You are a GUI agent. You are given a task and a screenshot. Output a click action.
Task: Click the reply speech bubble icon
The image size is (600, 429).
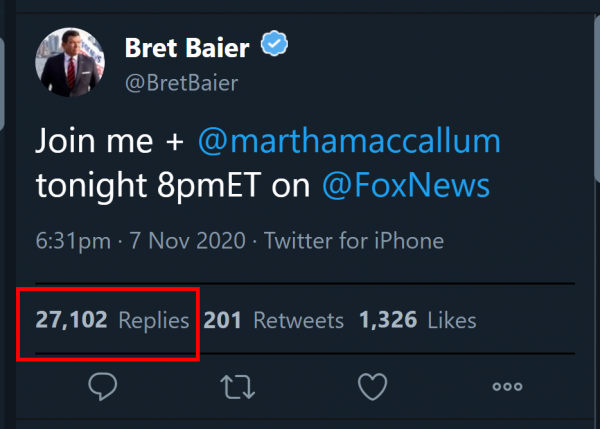tap(103, 386)
